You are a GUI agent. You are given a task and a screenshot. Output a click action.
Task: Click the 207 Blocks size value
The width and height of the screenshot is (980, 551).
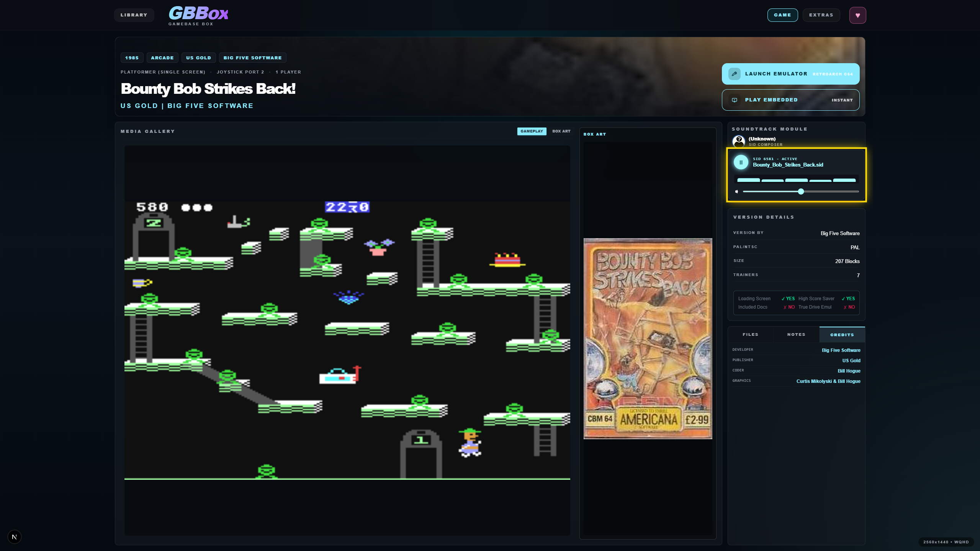847,261
